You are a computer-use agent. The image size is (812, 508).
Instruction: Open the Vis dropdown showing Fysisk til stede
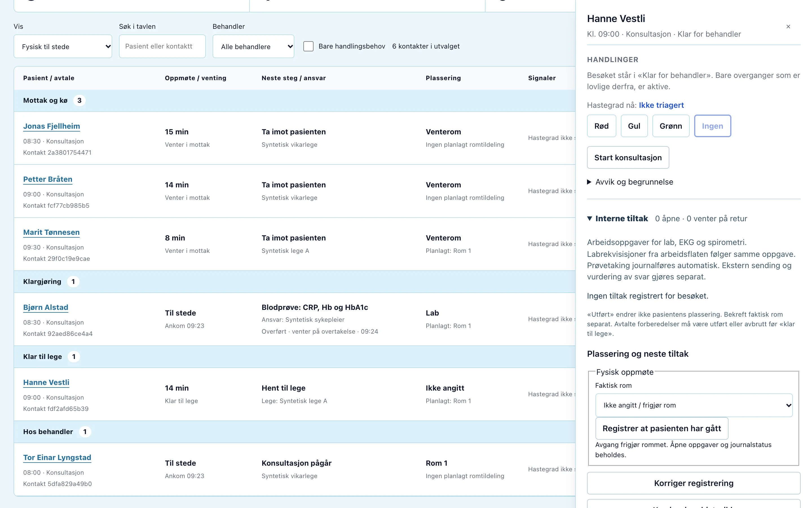(63, 46)
